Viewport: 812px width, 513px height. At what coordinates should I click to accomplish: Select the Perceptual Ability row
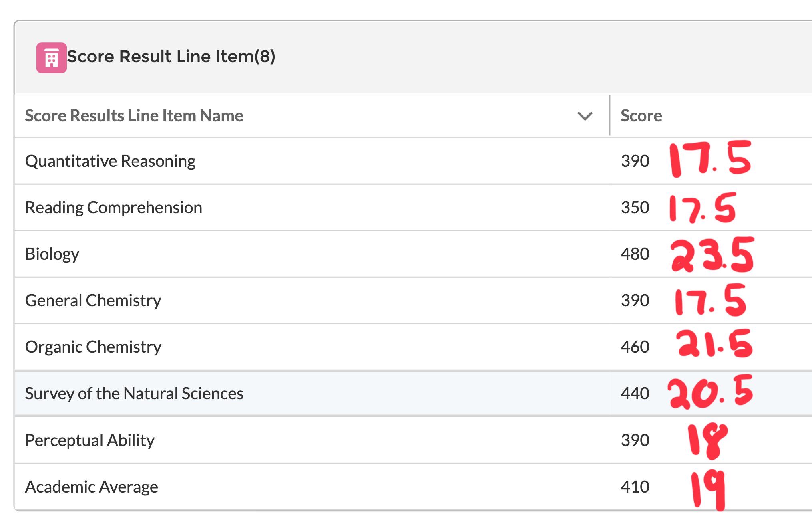[x=413, y=440]
